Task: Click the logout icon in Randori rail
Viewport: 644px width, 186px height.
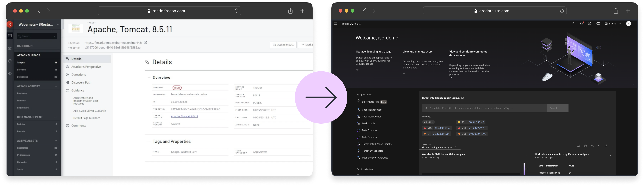Action: coord(10,73)
